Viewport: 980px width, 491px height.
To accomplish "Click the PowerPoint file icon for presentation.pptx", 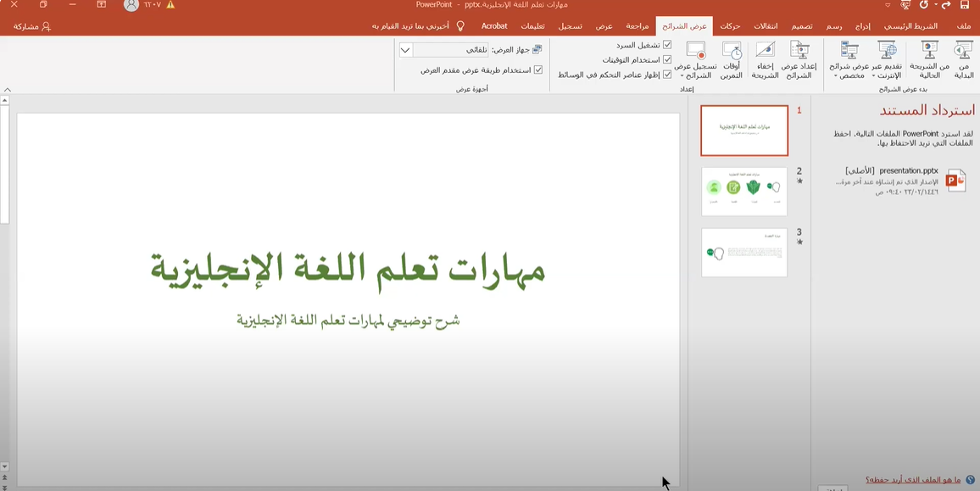I will tap(955, 180).
